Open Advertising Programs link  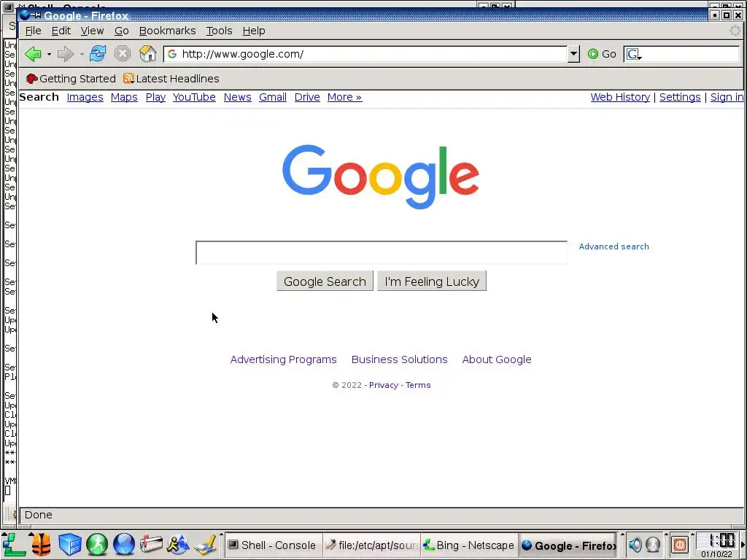[x=284, y=359]
